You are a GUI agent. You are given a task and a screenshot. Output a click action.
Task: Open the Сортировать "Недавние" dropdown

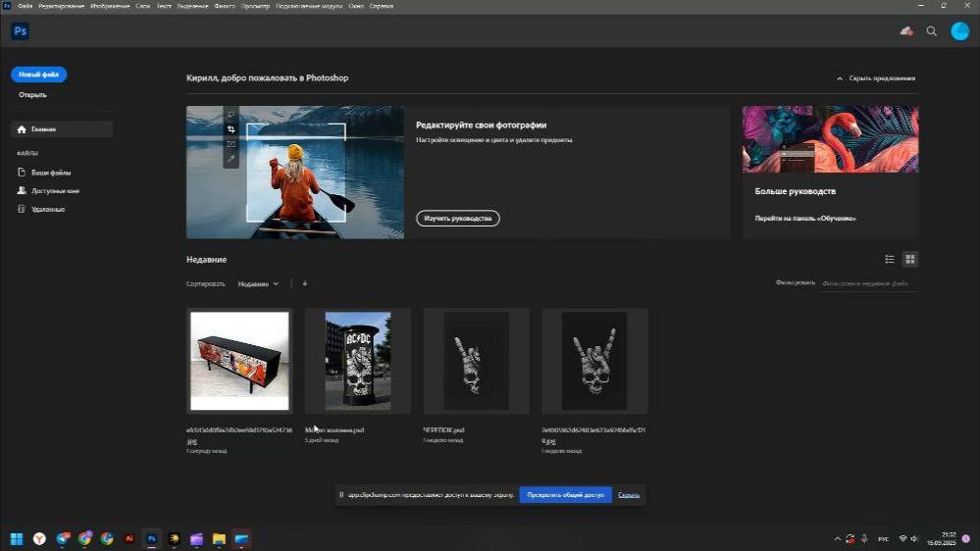(258, 283)
